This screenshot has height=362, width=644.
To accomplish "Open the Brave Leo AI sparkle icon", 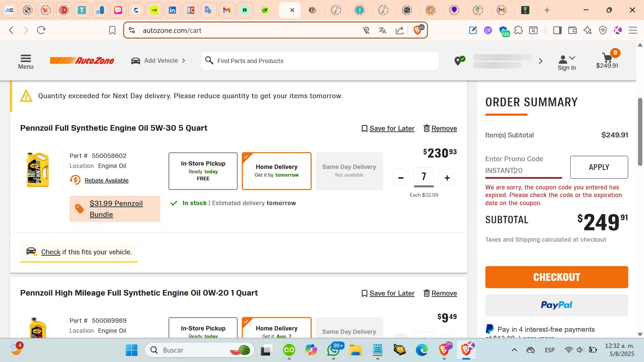I will click(588, 30).
